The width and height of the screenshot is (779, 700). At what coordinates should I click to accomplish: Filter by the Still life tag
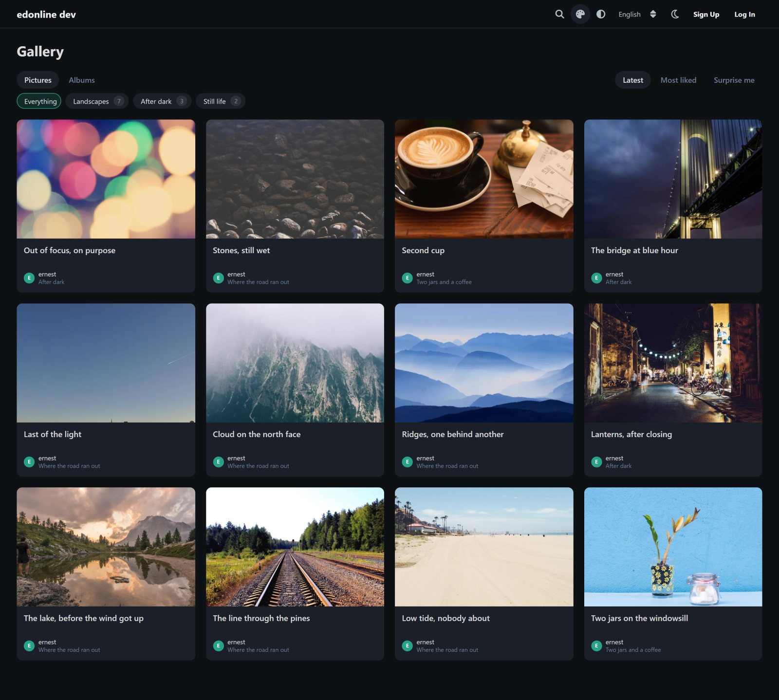(x=221, y=101)
